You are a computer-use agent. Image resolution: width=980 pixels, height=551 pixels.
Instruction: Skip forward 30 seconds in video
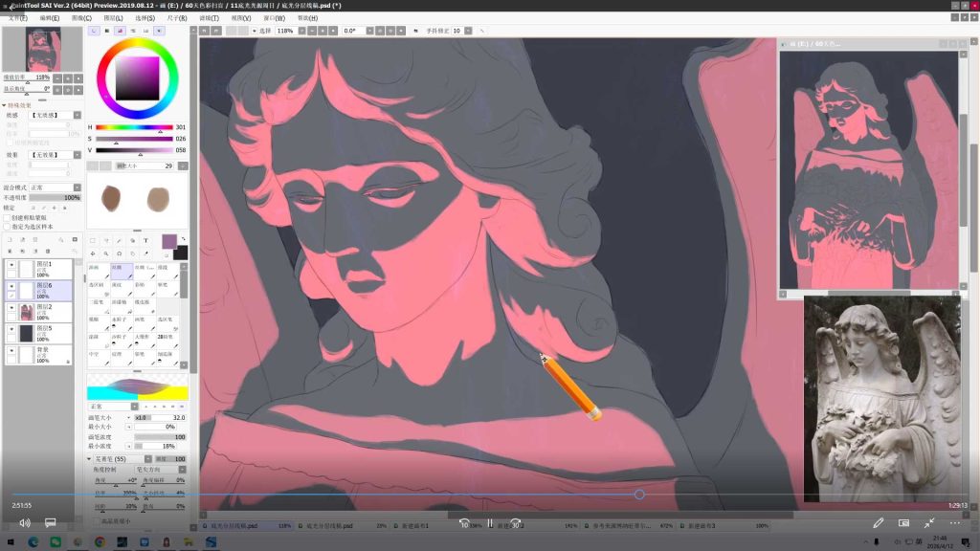click(x=516, y=523)
